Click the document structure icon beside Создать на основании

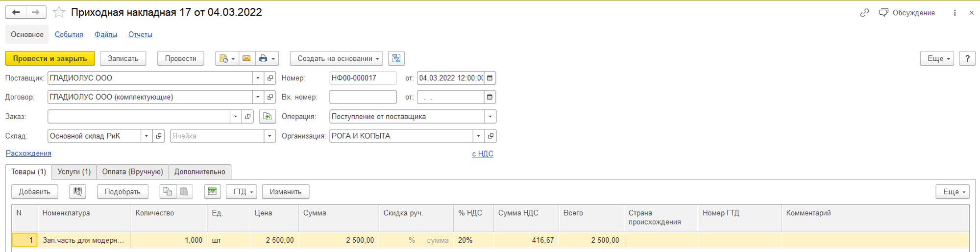pos(396,58)
